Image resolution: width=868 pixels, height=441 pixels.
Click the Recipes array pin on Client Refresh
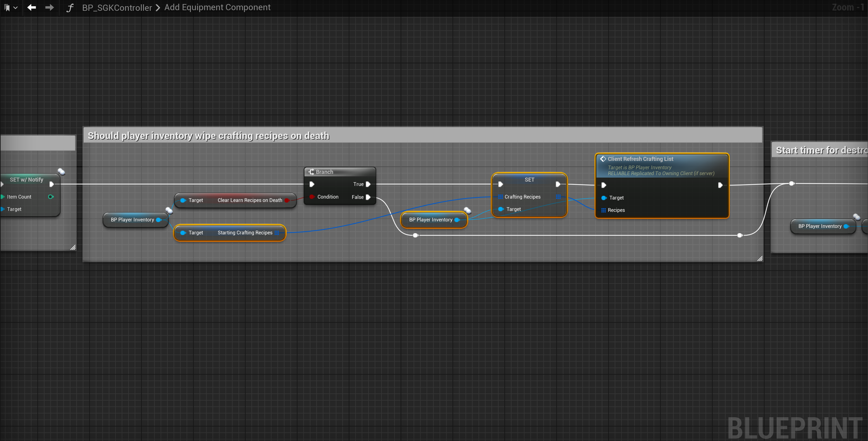coord(603,210)
